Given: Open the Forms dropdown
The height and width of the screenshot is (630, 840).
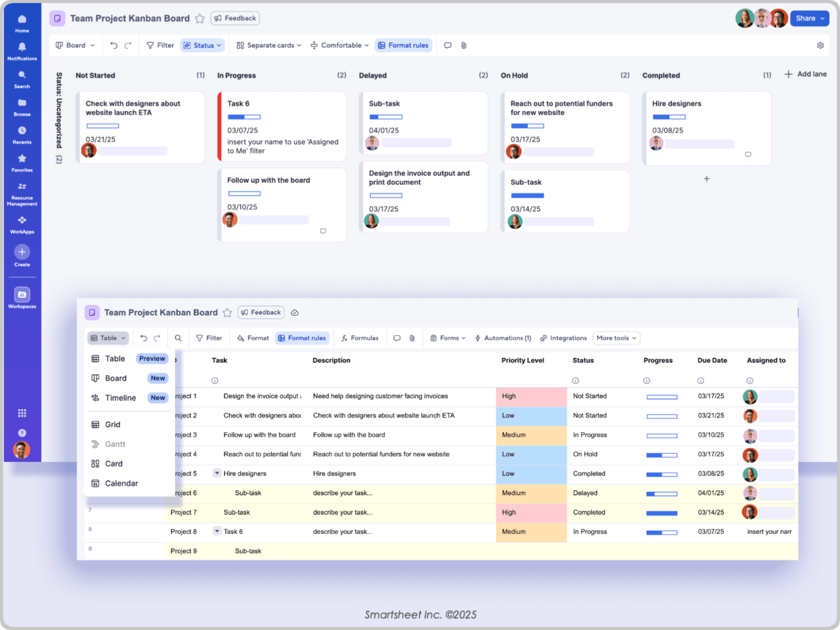Looking at the screenshot, I should pos(448,338).
